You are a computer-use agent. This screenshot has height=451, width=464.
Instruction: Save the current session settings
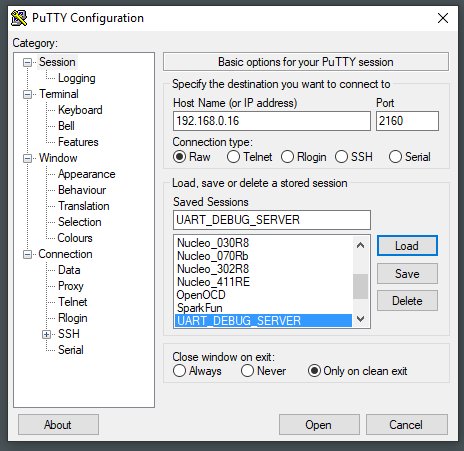coord(407,274)
